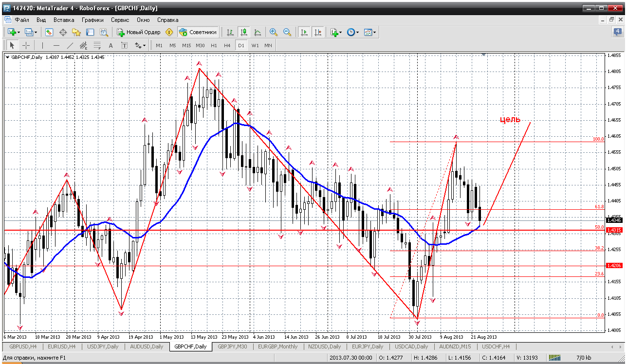627x364 pixels.
Task: Open the Сервис menu
Action: click(x=120, y=20)
